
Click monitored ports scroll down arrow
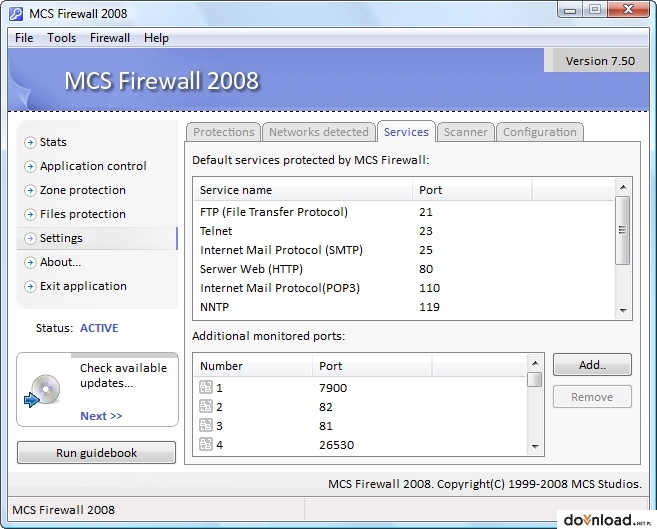click(x=535, y=446)
